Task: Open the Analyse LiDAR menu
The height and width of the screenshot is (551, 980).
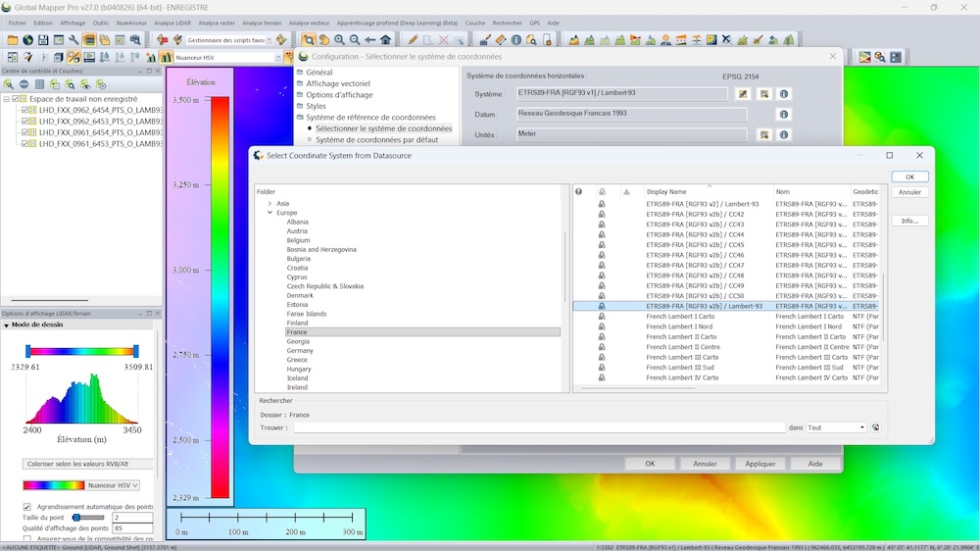Action: [171, 23]
